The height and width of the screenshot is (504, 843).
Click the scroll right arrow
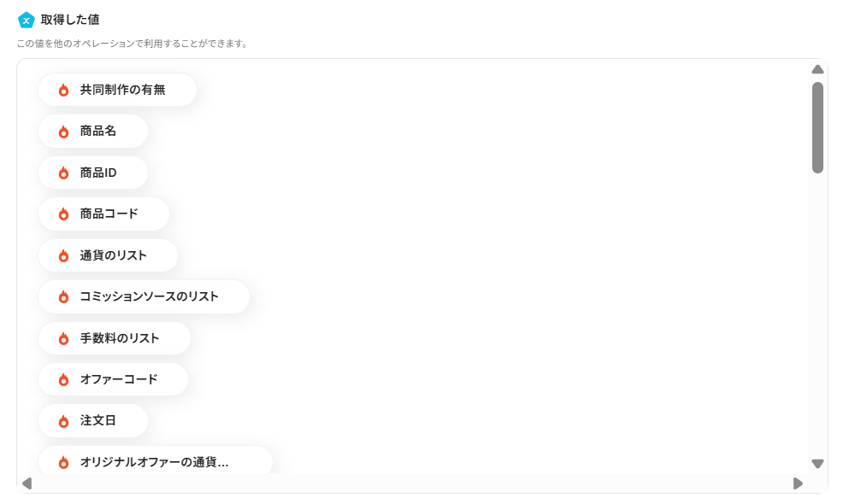pyautogui.click(x=798, y=483)
